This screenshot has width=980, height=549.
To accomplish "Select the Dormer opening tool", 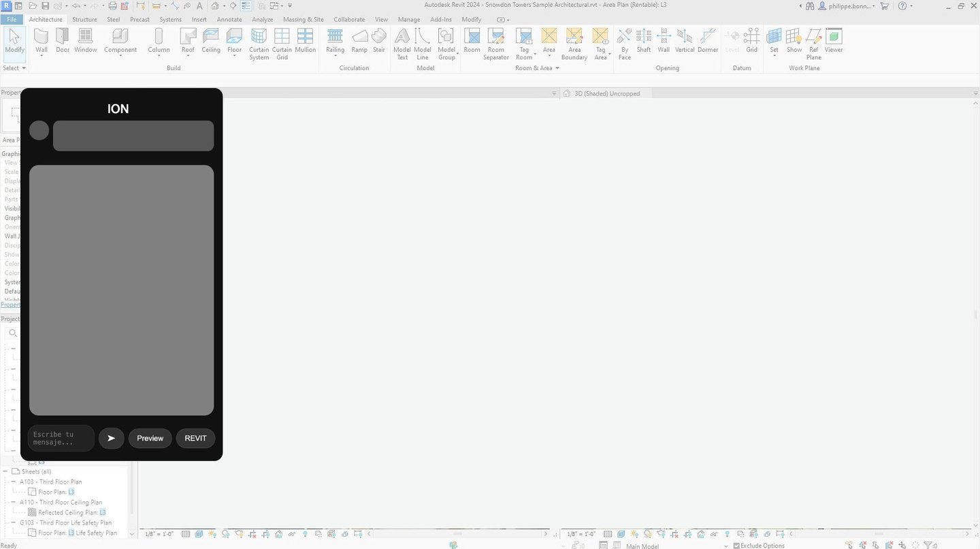I will tap(708, 41).
